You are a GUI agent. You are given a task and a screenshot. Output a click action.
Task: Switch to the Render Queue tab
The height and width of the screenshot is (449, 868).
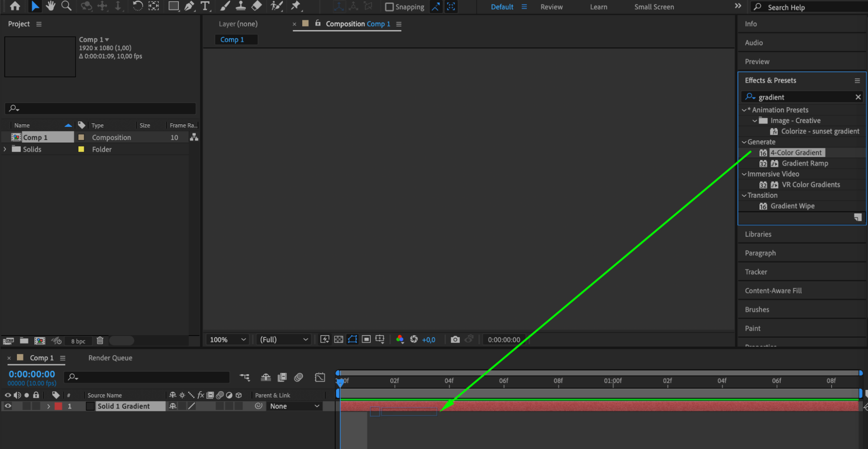pyautogui.click(x=110, y=358)
